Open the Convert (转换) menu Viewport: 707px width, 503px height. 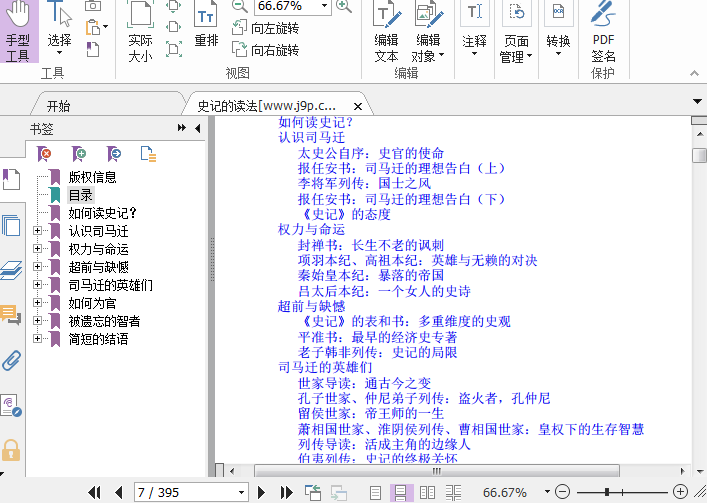tap(558, 29)
